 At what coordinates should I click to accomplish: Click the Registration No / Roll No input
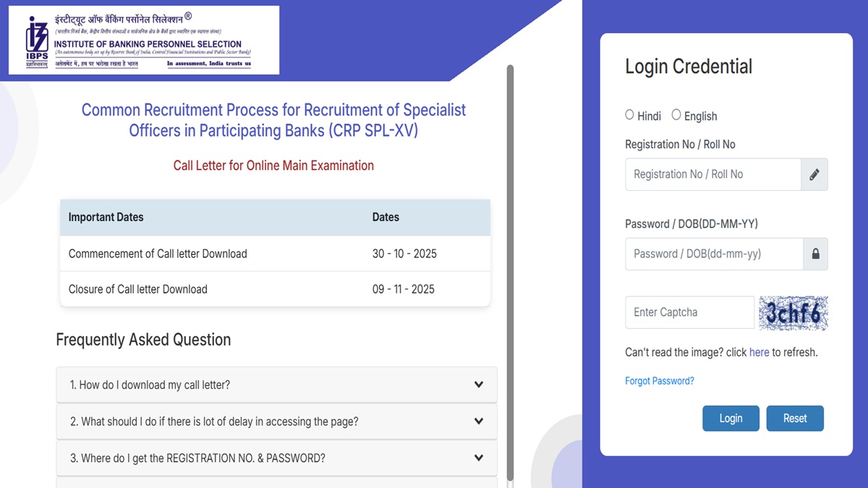[x=712, y=174]
